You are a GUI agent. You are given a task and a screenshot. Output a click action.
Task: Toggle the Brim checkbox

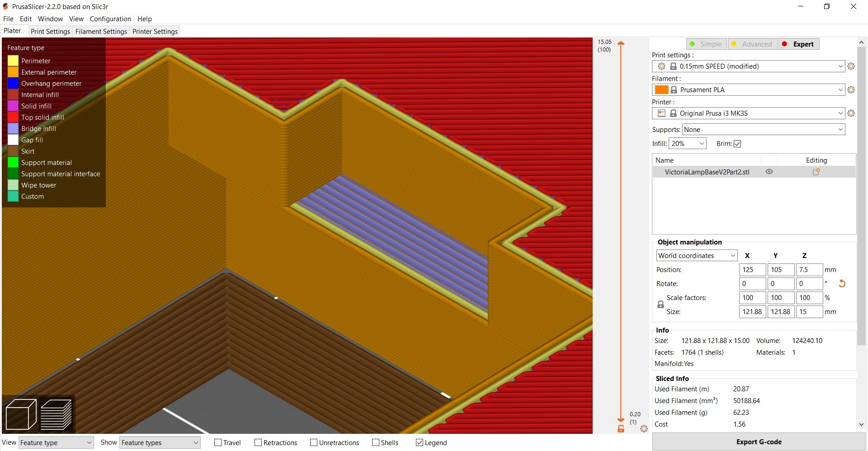coord(737,144)
